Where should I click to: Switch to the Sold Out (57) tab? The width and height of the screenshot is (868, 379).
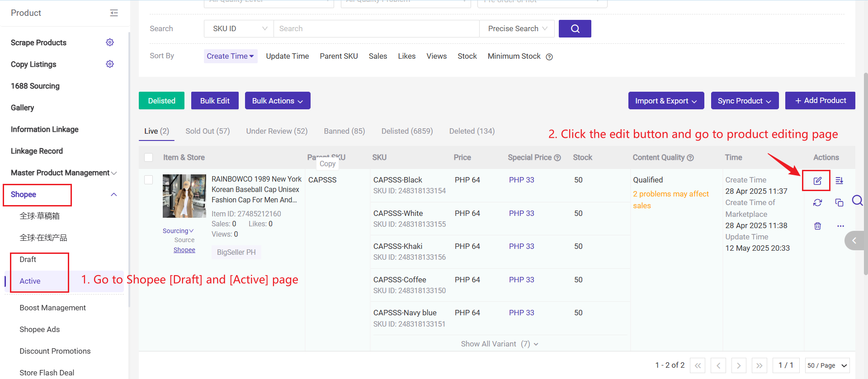[x=208, y=131]
